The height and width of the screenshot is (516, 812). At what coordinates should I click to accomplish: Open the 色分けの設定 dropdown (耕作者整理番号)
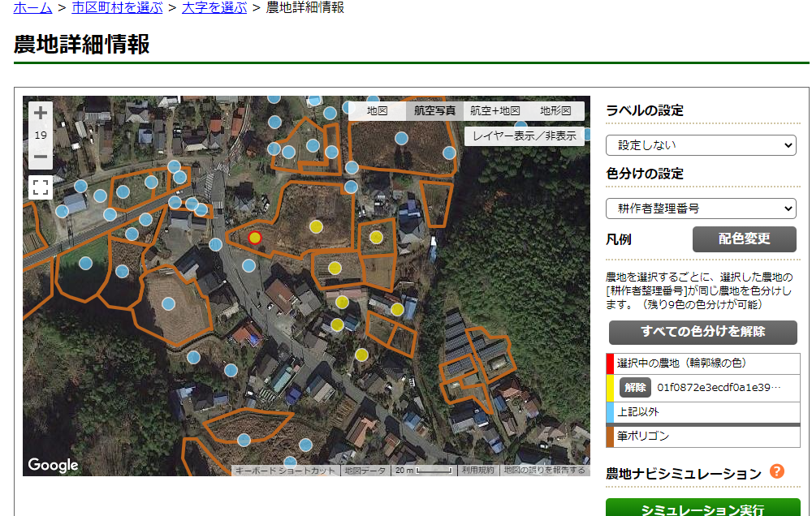[x=701, y=209]
